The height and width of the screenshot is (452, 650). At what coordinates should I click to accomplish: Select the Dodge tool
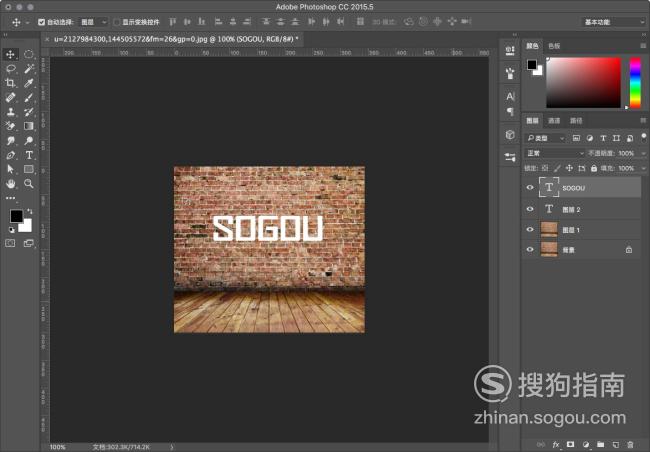[29, 141]
